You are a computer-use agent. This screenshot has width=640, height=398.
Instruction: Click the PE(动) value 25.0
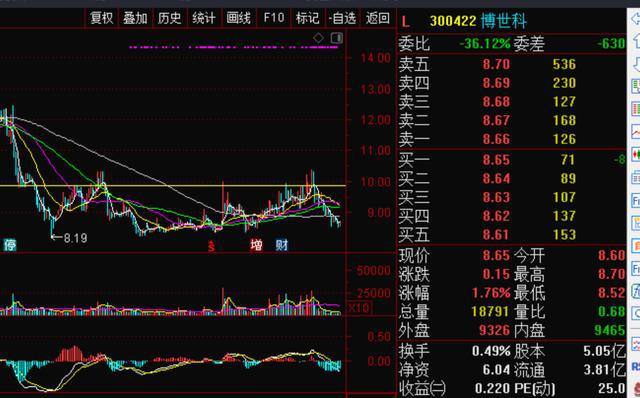(611, 388)
